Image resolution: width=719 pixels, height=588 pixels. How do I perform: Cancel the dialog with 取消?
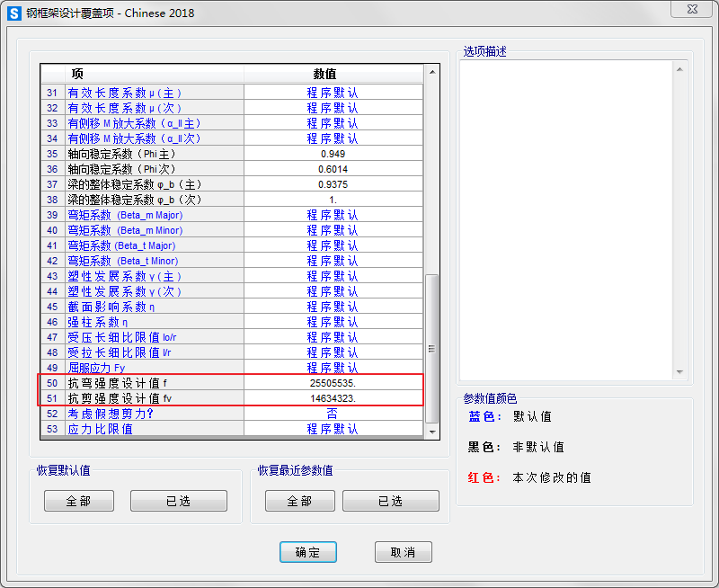click(x=404, y=552)
